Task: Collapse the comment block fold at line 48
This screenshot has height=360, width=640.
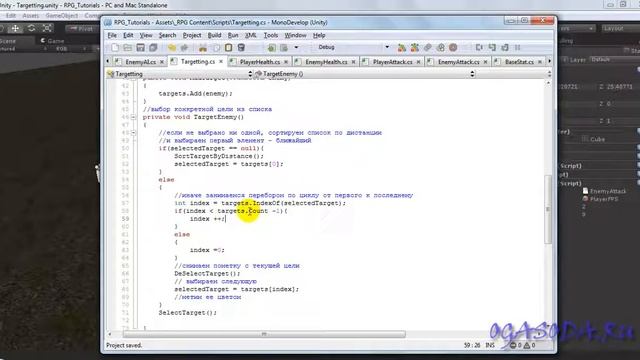Action: (x=133, y=133)
